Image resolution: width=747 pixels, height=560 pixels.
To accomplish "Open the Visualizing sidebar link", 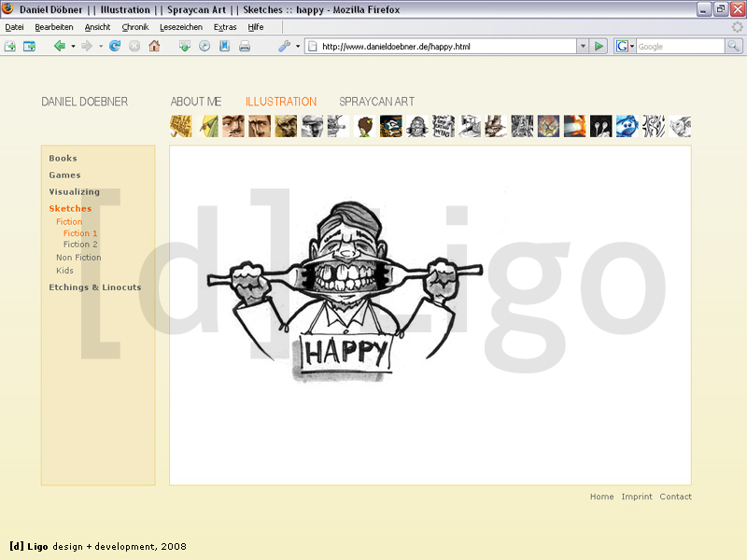I will pyautogui.click(x=75, y=191).
